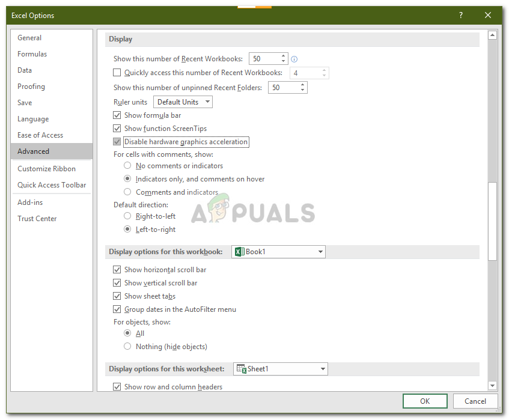Toggle Show function ScreenTips checkbox
This screenshot has width=509, height=420.
[x=117, y=129]
